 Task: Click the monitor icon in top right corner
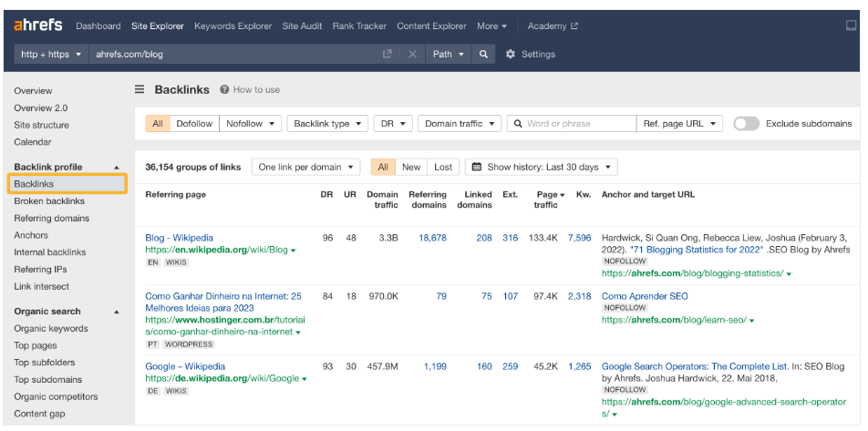[x=852, y=26]
